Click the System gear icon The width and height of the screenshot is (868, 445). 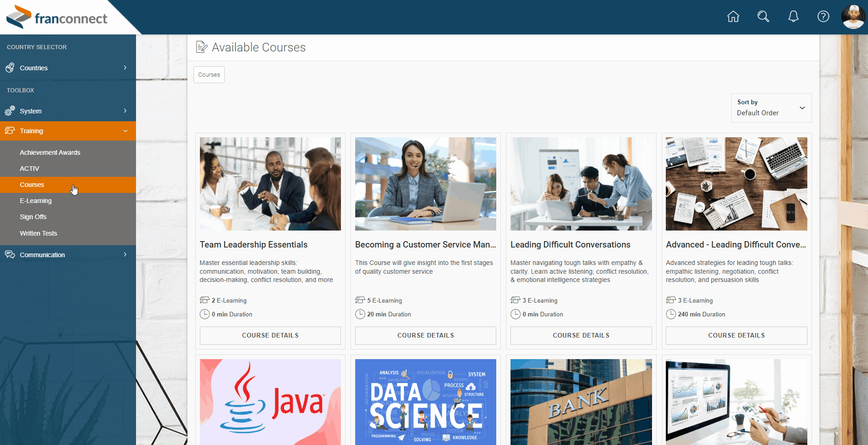[10, 111]
